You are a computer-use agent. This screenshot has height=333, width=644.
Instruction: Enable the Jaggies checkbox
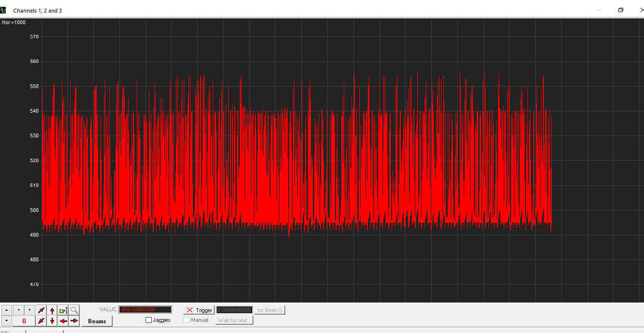click(149, 320)
